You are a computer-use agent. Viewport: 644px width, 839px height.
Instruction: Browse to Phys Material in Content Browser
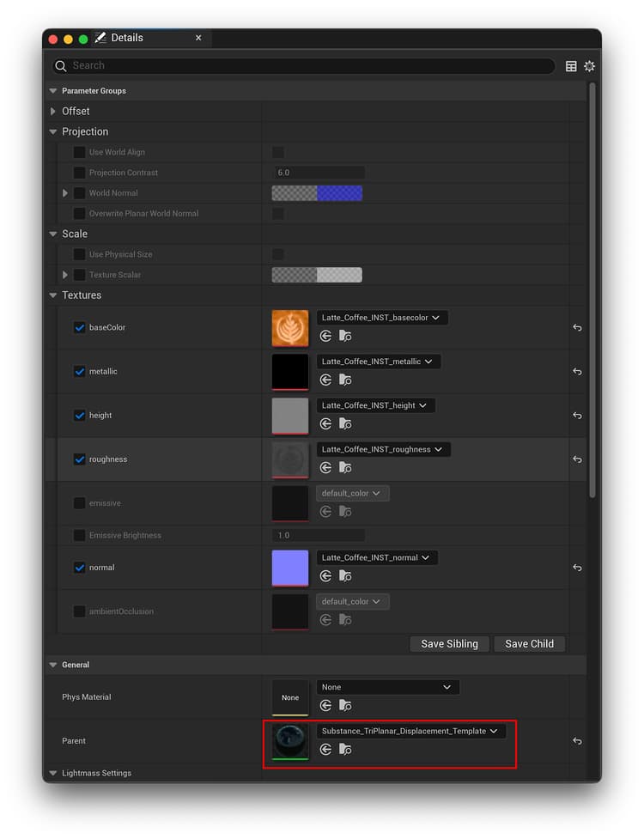345,705
